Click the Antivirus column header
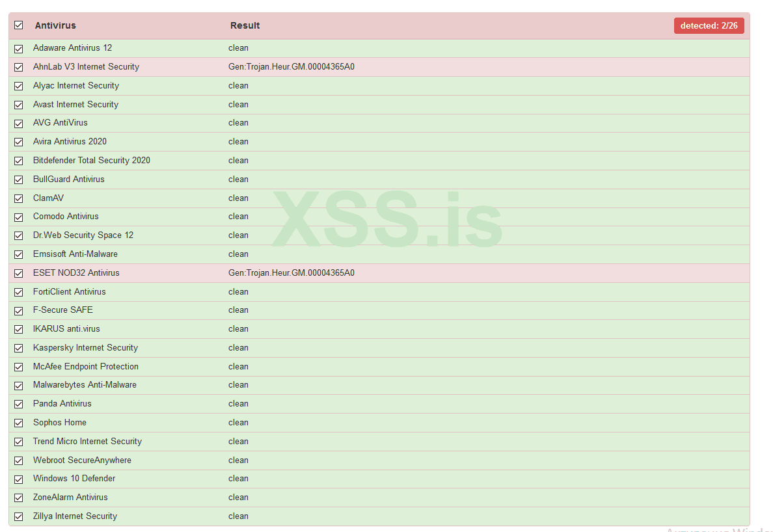This screenshot has width=773, height=532. point(55,26)
